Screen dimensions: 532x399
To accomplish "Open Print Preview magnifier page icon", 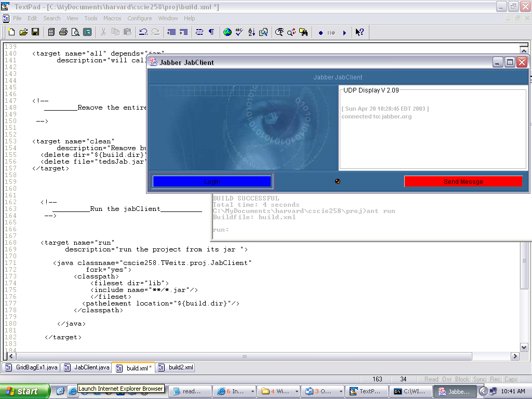I will (x=75, y=32).
